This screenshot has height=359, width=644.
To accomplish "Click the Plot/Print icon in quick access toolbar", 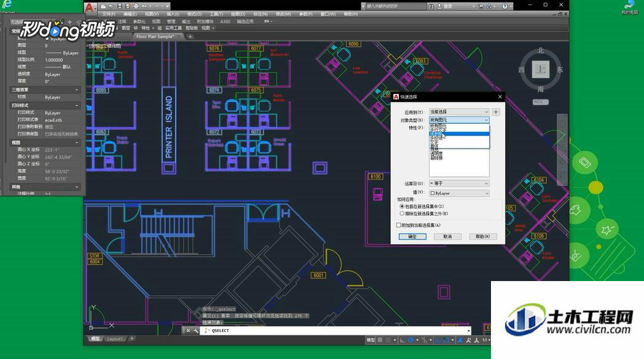I will pyautogui.click(x=136, y=6).
